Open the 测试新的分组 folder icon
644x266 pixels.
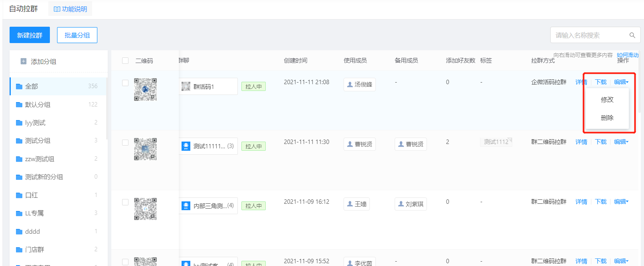[19, 177]
